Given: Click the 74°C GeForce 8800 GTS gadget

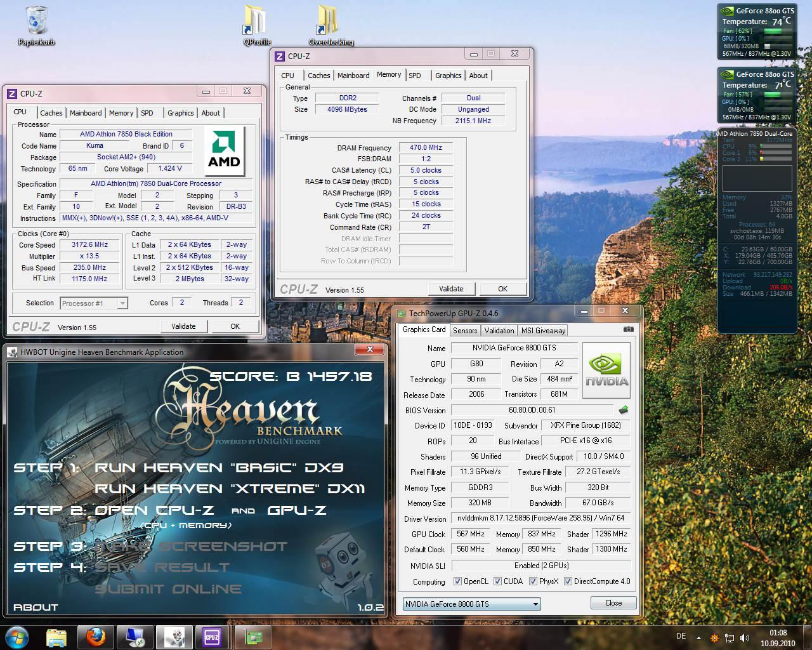Looking at the screenshot, I should click(x=757, y=32).
